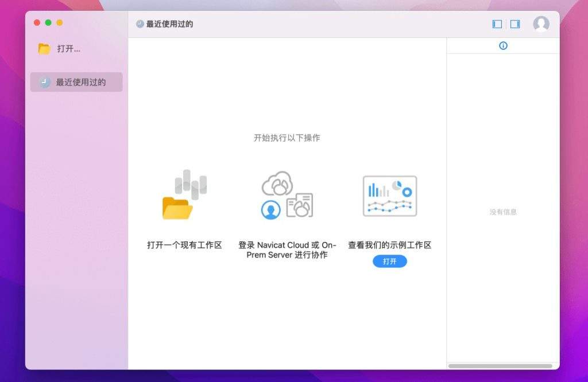Close the window with the red button
This screenshot has height=382, width=588.
click(37, 22)
